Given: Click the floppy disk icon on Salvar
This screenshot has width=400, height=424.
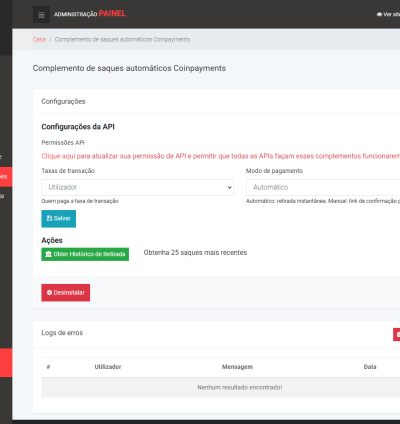Looking at the screenshot, I should tap(50, 218).
